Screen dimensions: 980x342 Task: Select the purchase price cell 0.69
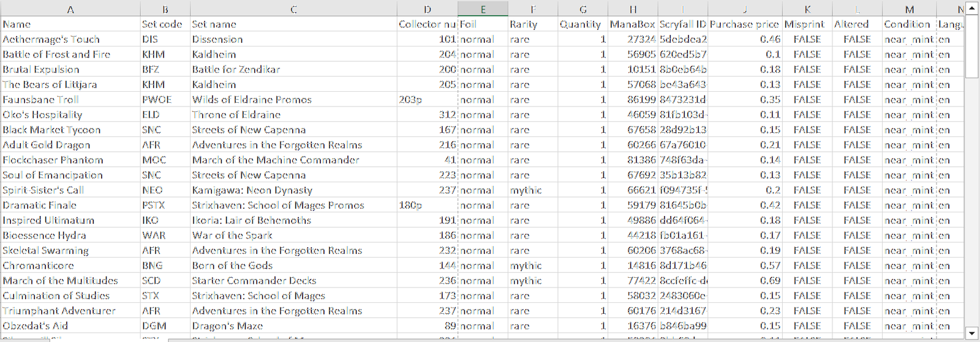(745, 280)
